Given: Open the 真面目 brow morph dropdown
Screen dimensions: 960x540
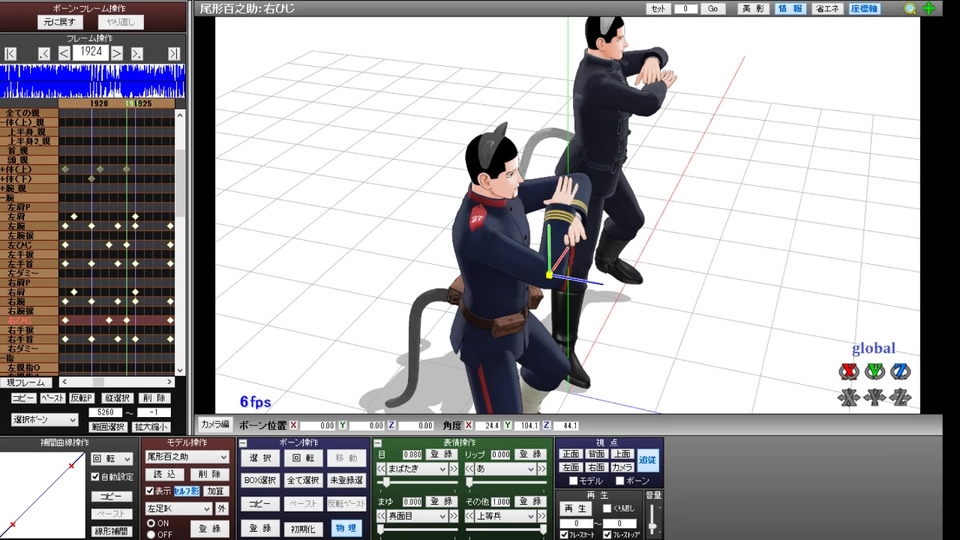Looking at the screenshot, I should tap(418, 516).
